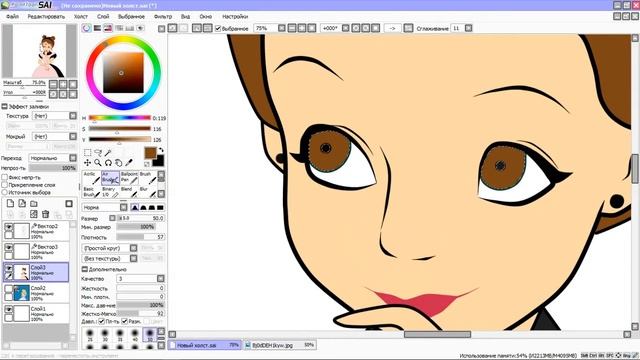Click the foreground brown color swatch

pyautogui.click(x=150, y=153)
